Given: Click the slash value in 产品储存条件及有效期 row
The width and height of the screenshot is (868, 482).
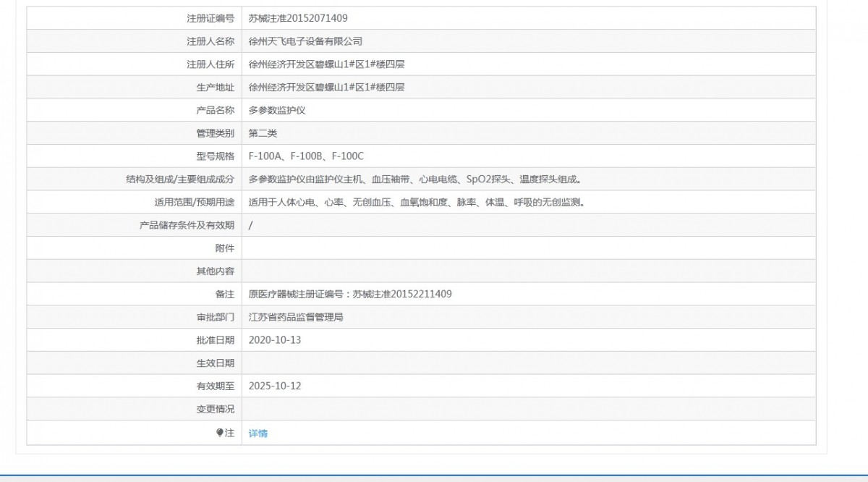Looking at the screenshot, I should coord(251,226).
